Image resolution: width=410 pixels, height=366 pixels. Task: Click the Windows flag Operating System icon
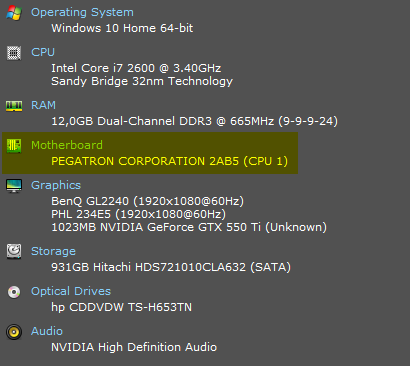tap(14, 13)
